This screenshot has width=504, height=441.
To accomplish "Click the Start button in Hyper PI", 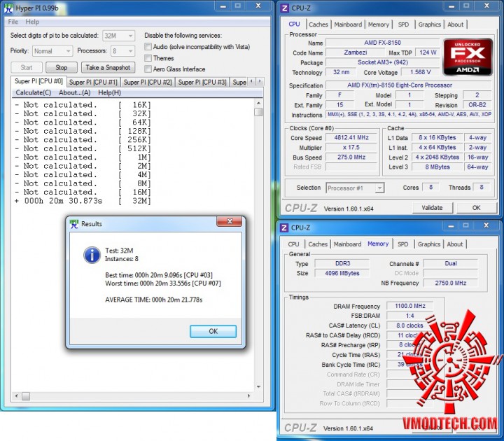I will [27, 67].
